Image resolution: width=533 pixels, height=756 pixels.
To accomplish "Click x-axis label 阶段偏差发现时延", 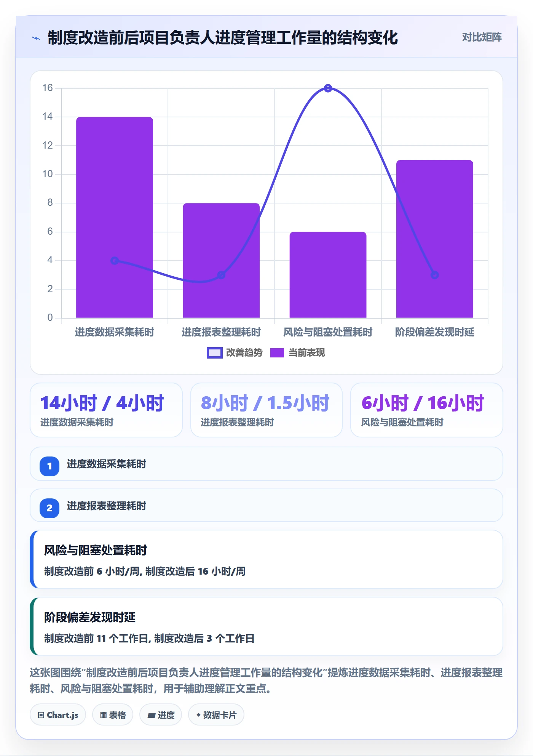I will tap(434, 332).
